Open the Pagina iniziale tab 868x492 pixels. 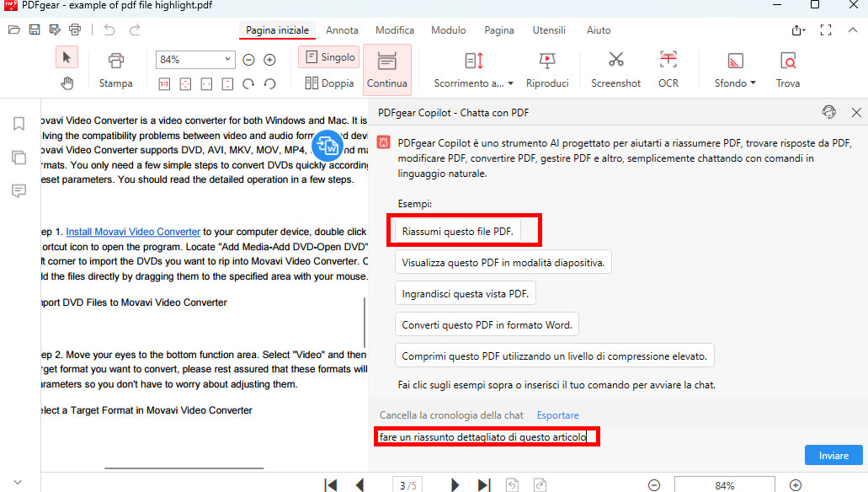pos(277,30)
